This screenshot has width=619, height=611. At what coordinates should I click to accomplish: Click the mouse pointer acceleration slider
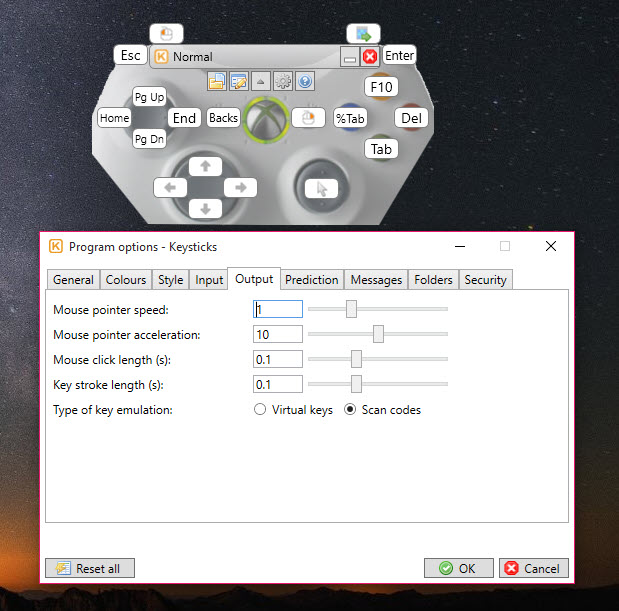(x=378, y=334)
